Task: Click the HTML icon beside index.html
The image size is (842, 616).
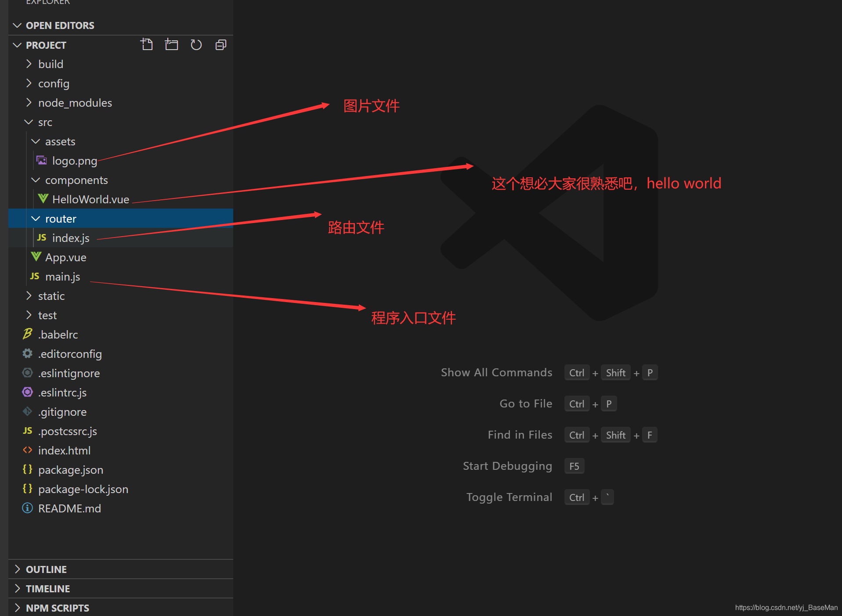Action: pos(27,450)
